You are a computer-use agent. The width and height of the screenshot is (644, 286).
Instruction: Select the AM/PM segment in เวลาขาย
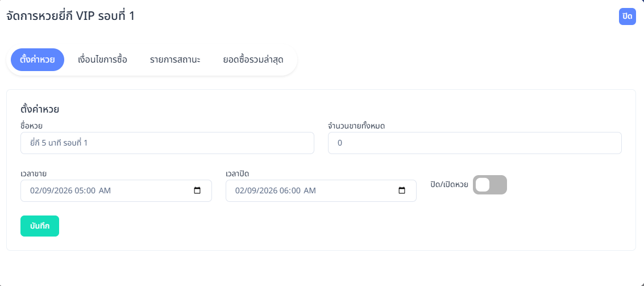(105, 191)
